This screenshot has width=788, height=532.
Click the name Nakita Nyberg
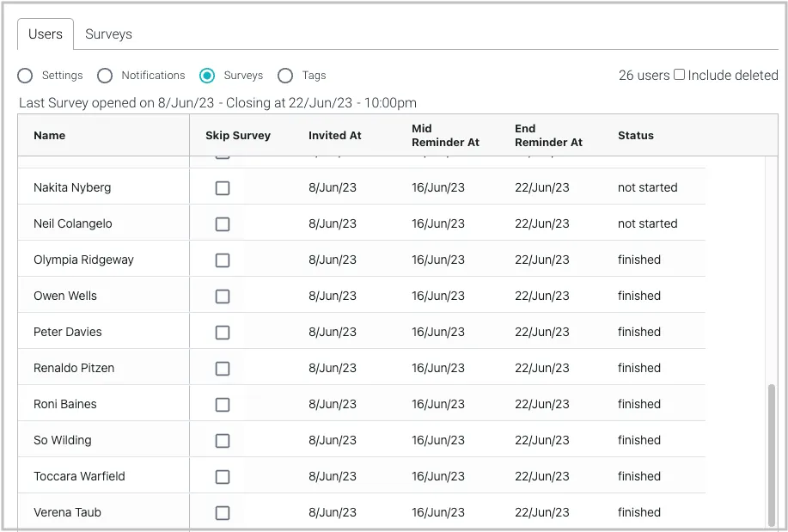72,187
